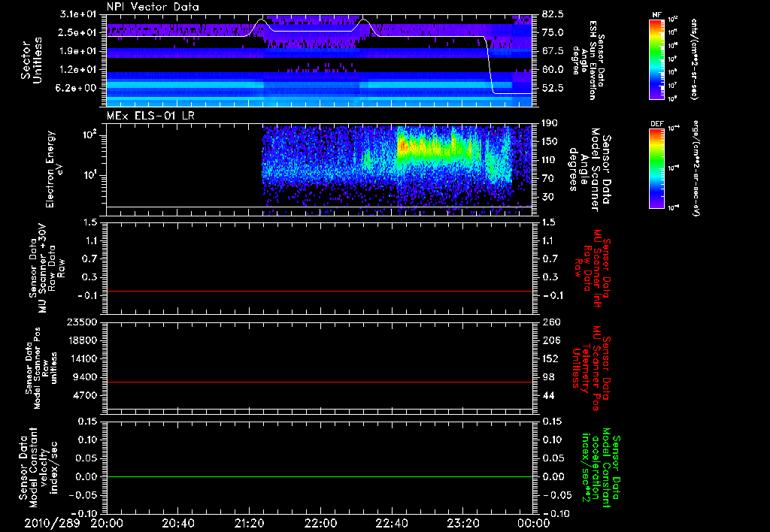Click the 82.5 degree sun elevation tick
The height and width of the screenshot is (532, 770).
pos(552,14)
